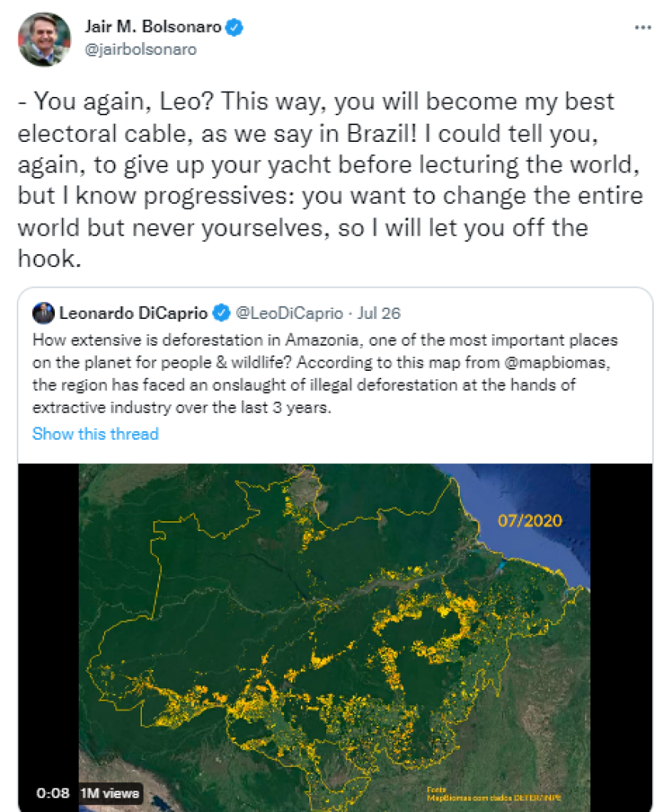
Task: Click the verified badge beside Jair M. Bolsonaro
Action: (237, 28)
